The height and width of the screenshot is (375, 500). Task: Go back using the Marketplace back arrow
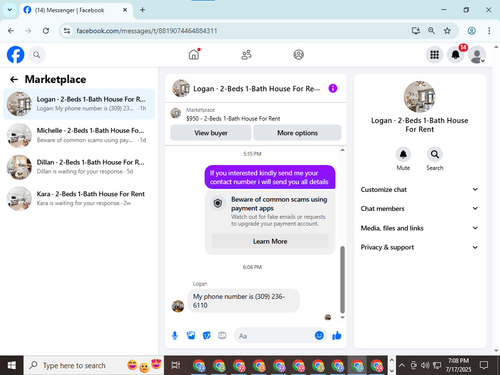pos(14,79)
